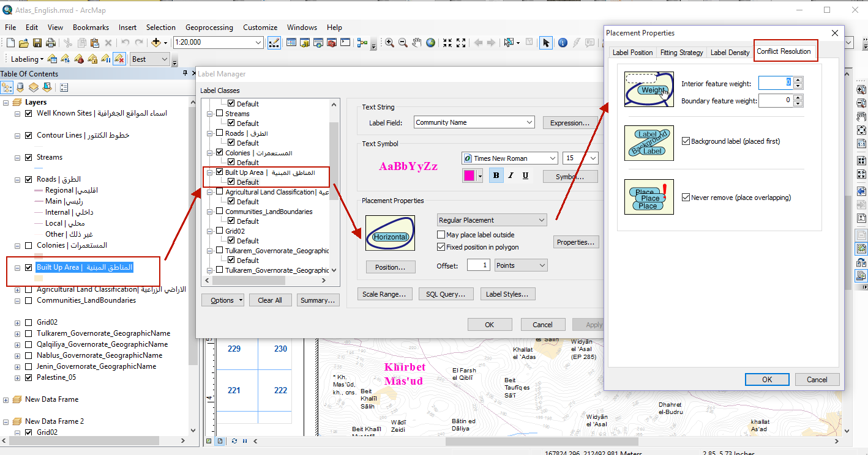
Task: Click the Lock Labels icon
Action: click(92, 59)
